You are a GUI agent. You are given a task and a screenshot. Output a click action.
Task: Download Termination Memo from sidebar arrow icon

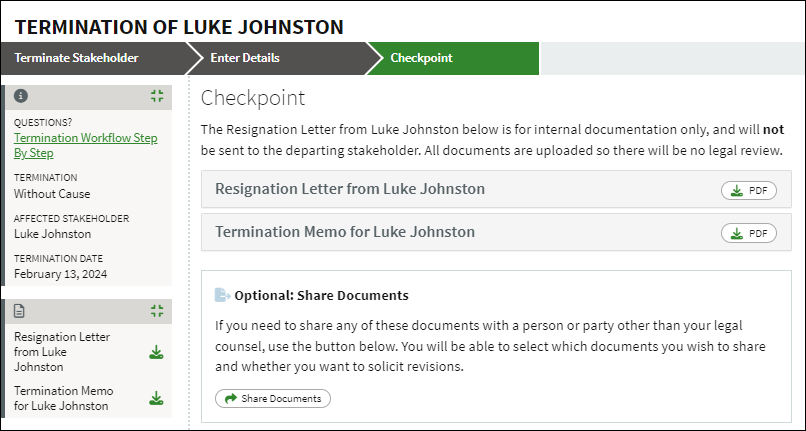(156, 398)
